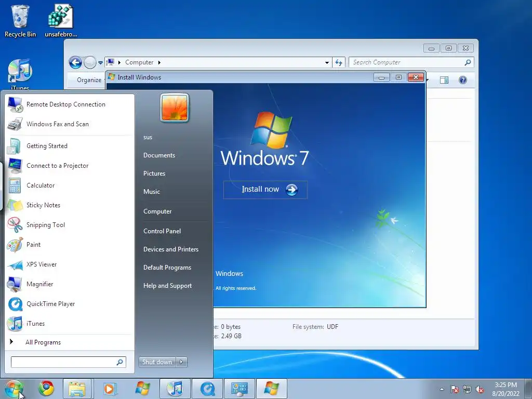Go back in Computer Explorer window
Image resolution: width=532 pixels, height=399 pixels.
click(75, 62)
